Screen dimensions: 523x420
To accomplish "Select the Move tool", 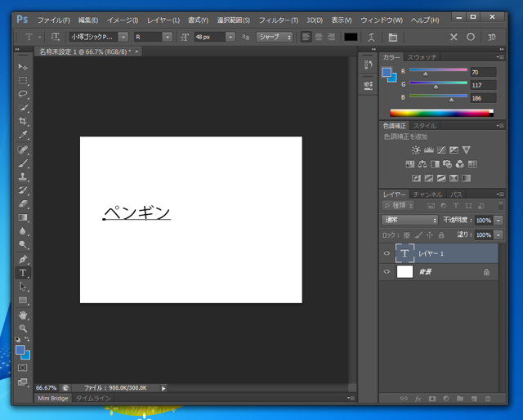I will click(x=23, y=67).
